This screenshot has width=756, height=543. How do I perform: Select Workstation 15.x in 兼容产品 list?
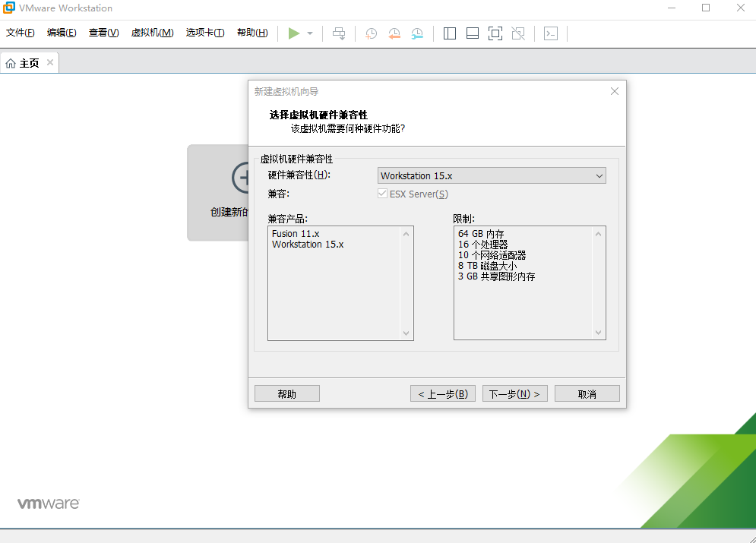[x=308, y=245]
